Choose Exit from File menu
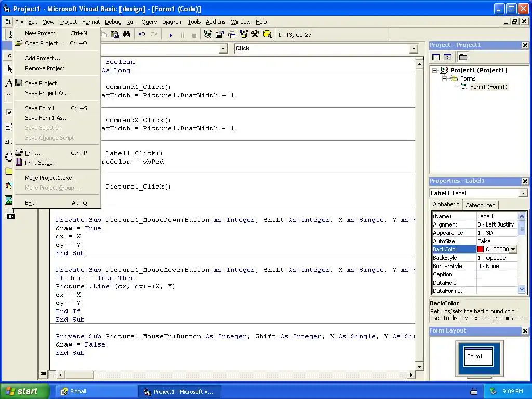This screenshot has width=532, height=399. coord(57,203)
